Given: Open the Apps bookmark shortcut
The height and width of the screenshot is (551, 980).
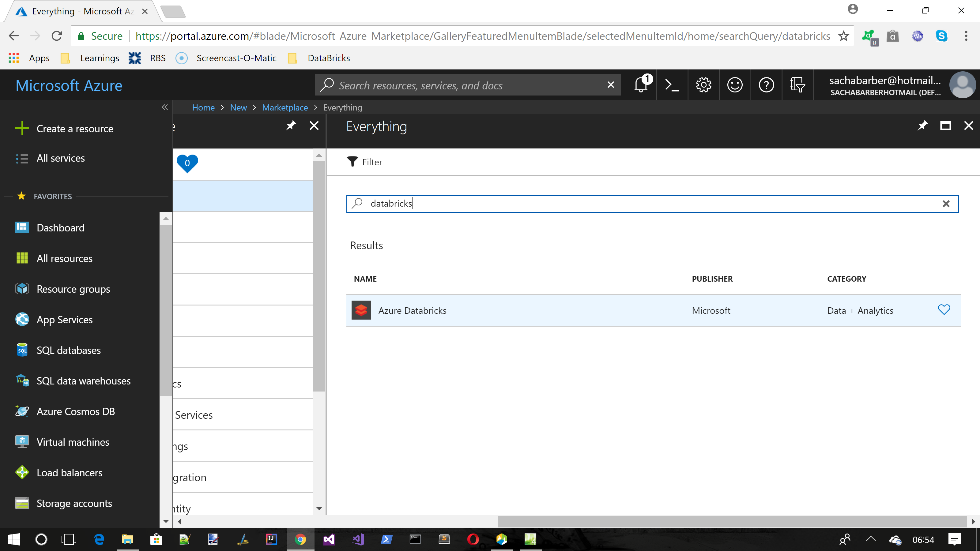Looking at the screenshot, I should click(x=29, y=58).
